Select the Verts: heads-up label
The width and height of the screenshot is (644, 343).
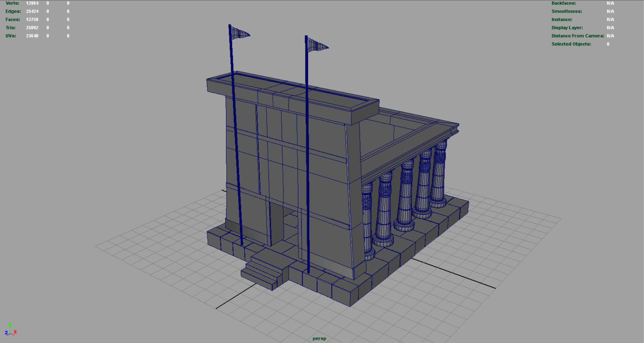click(12, 3)
